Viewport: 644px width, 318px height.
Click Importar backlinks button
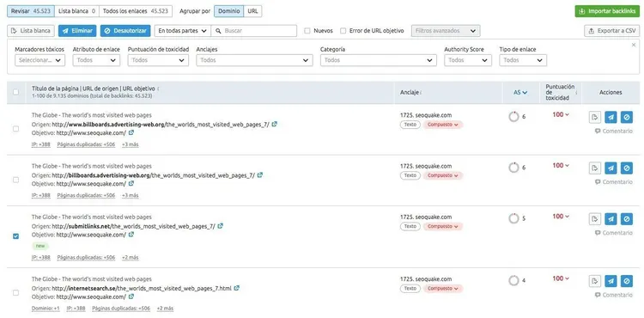tap(607, 11)
